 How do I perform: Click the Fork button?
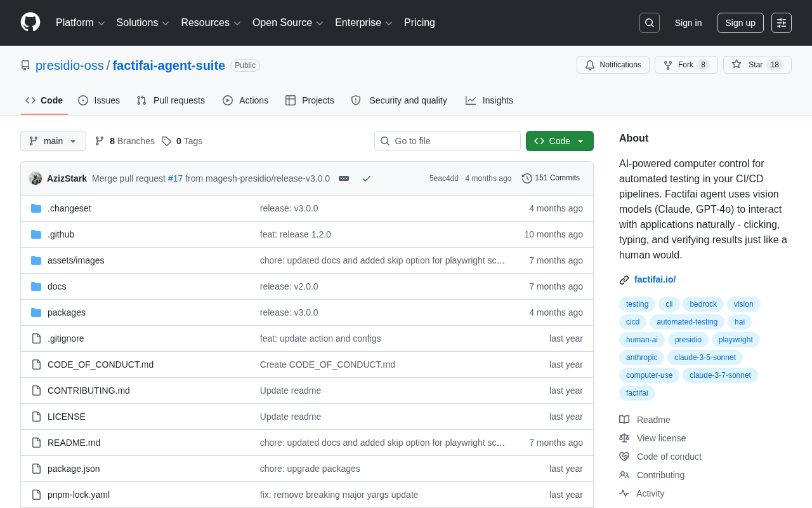coord(686,65)
